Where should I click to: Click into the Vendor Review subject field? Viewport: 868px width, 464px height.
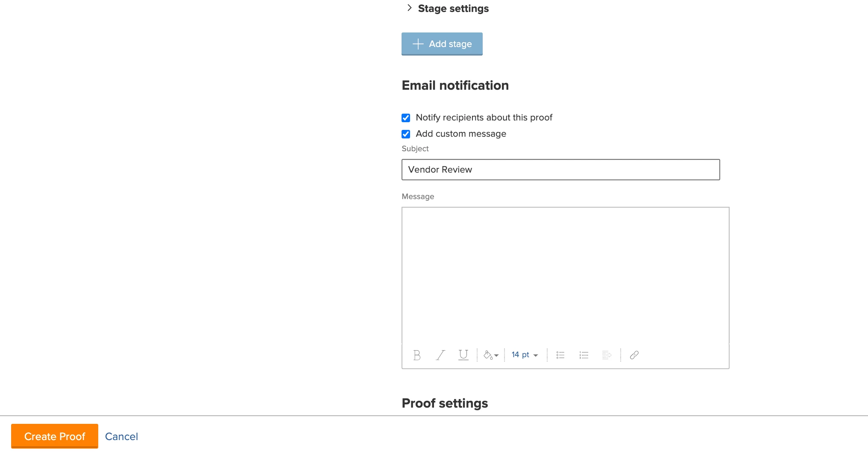click(x=560, y=170)
